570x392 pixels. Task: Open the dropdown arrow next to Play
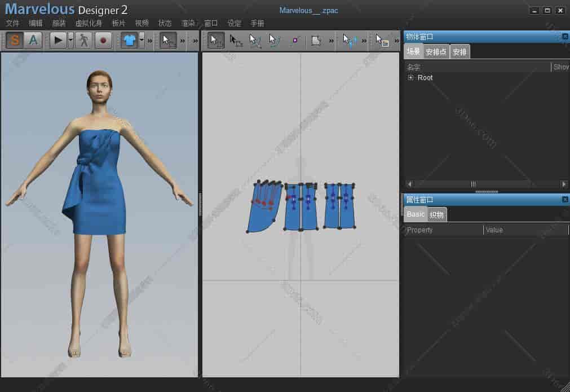click(70, 41)
